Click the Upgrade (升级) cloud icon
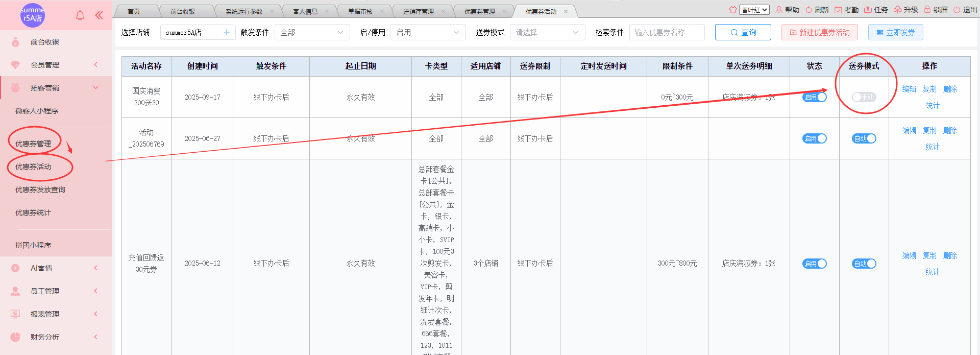Image resolution: width=980 pixels, height=355 pixels. pos(897,10)
